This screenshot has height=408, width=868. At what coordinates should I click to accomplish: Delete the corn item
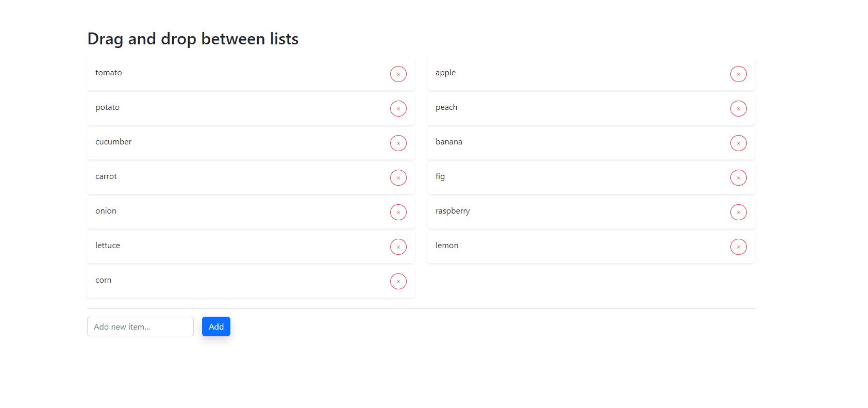(398, 282)
